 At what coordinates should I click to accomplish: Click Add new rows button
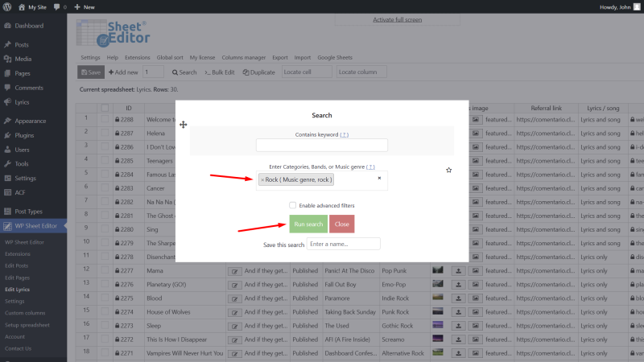pyautogui.click(x=123, y=72)
